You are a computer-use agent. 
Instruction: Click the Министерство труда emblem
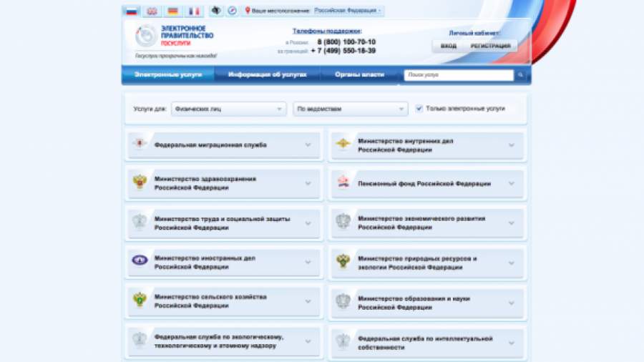tap(140, 221)
